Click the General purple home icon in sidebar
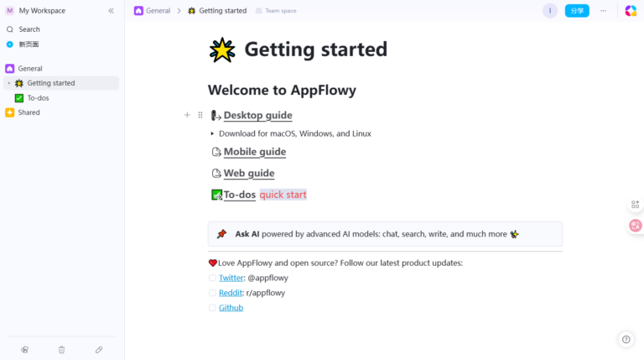The height and width of the screenshot is (360, 644). pos(10,68)
